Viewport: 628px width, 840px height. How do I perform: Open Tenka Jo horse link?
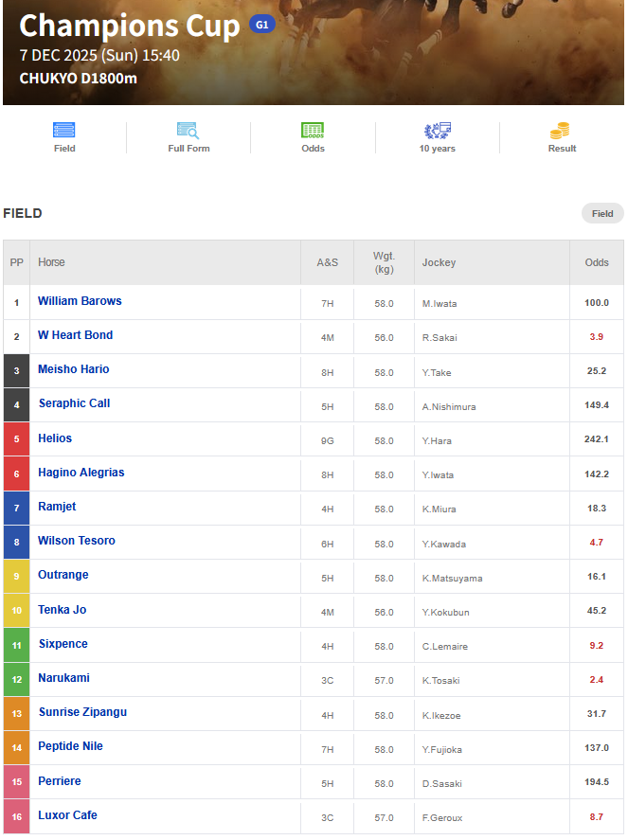[x=63, y=610]
